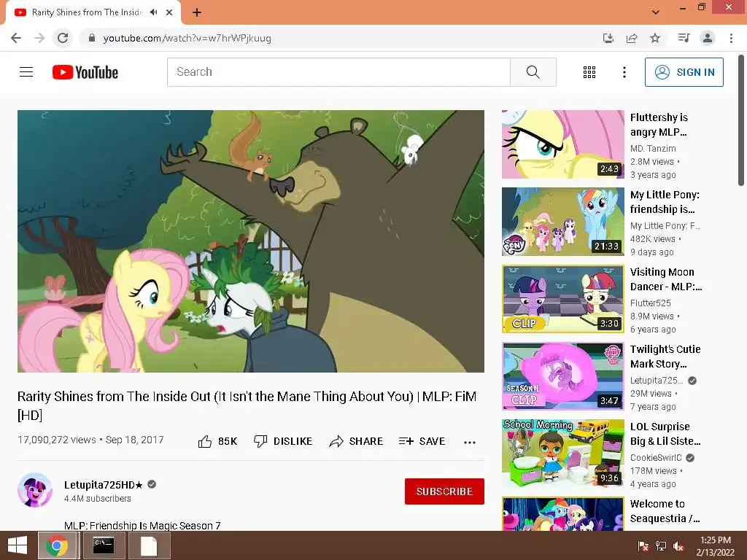Click the video title 'Rarity Shines from The Inside Out'
747x560 pixels.
[x=247, y=405]
